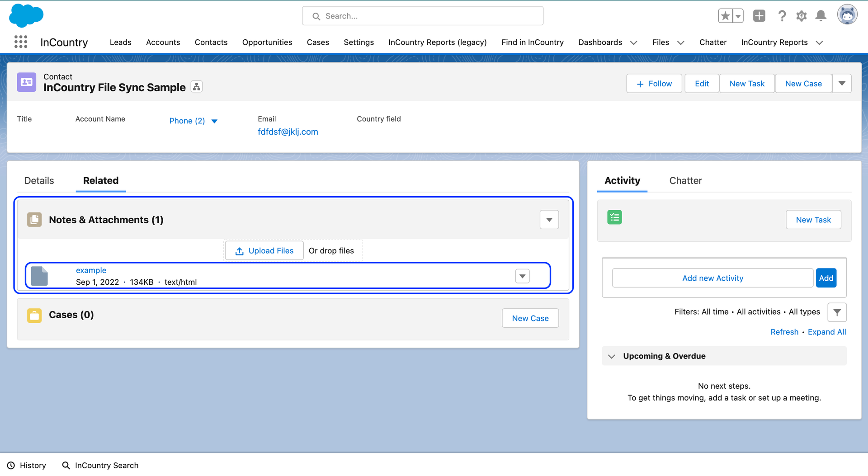Open Find in InCountry tab

[x=533, y=42]
